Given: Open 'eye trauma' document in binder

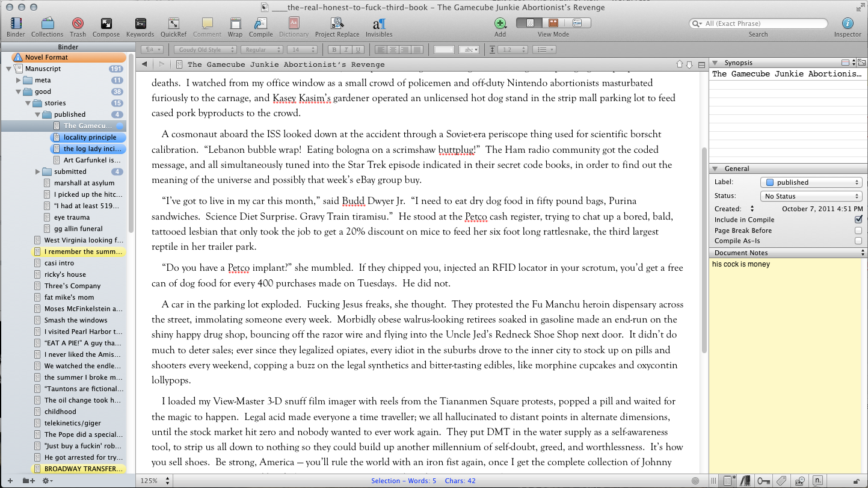Looking at the screenshot, I should point(72,217).
